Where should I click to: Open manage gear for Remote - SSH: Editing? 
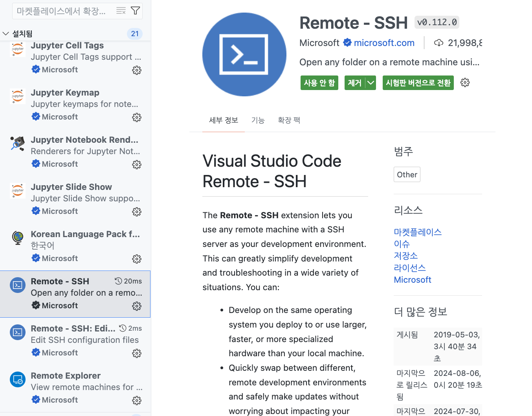coord(137,353)
